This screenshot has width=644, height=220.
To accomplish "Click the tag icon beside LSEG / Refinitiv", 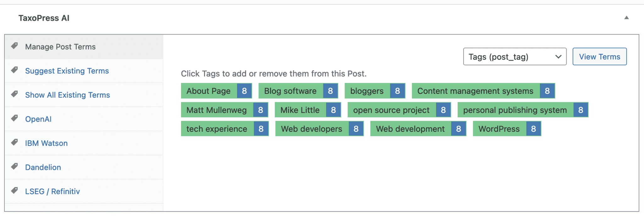I will click(x=14, y=190).
